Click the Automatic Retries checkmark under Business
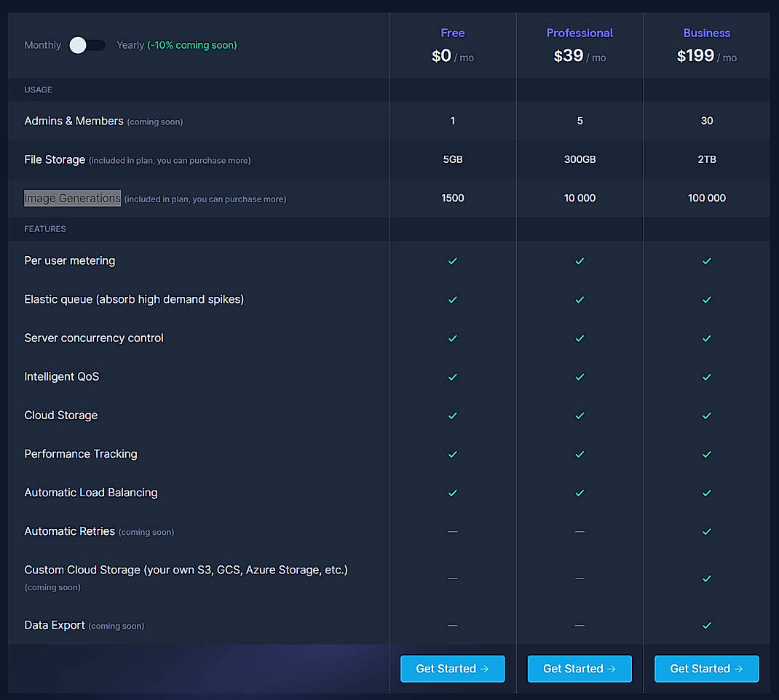This screenshot has width=779, height=700. [x=706, y=531]
